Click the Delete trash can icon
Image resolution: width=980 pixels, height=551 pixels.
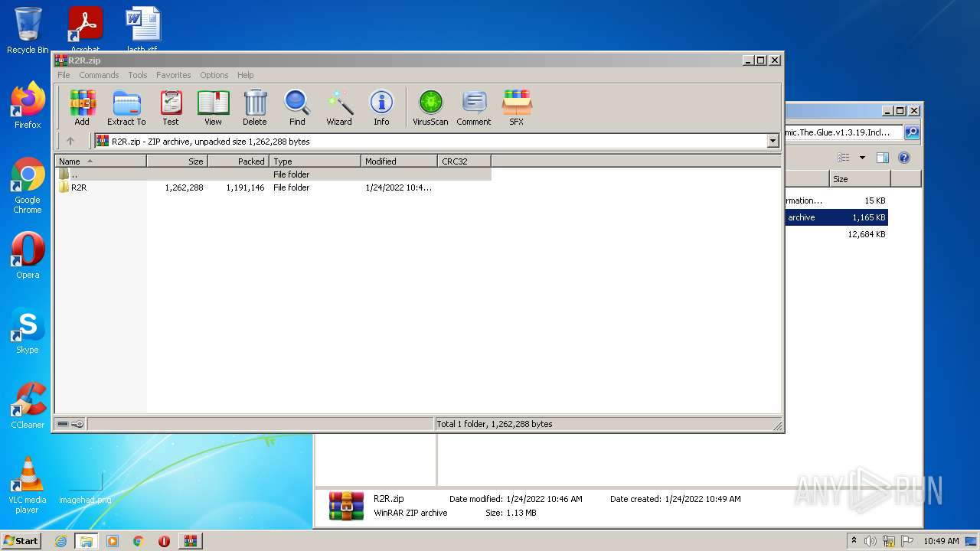click(x=255, y=107)
